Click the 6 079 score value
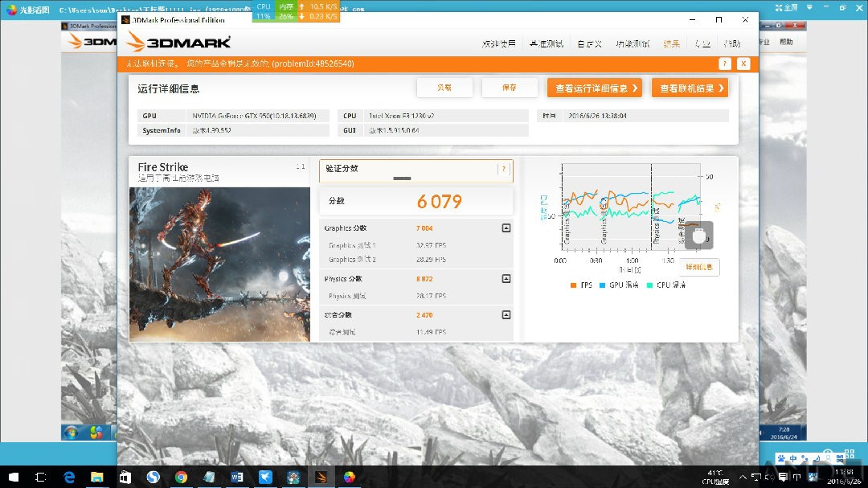Screen dimensions: 868x488 pos(439,202)
